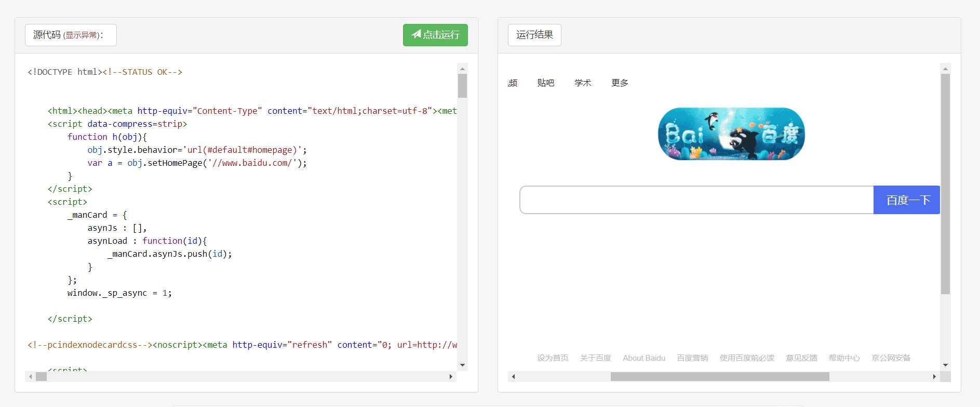Click the result pane scroll-left arrow

click(513, 377)
